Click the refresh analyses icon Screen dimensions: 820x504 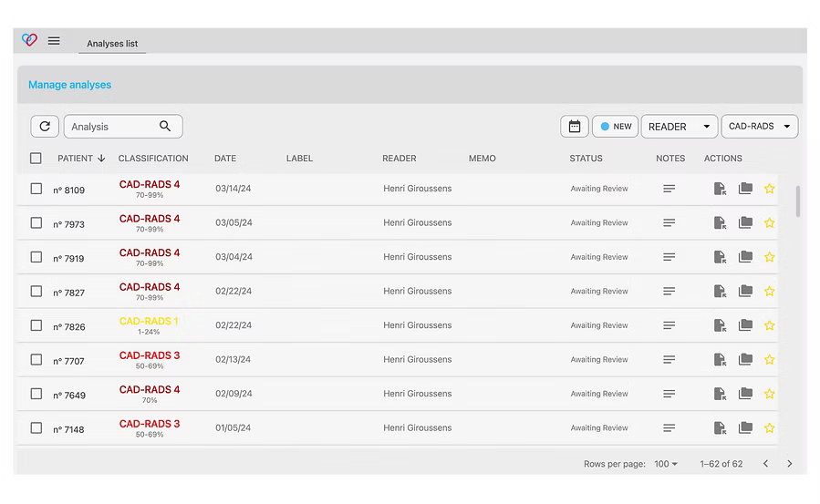tap(45, 127)
